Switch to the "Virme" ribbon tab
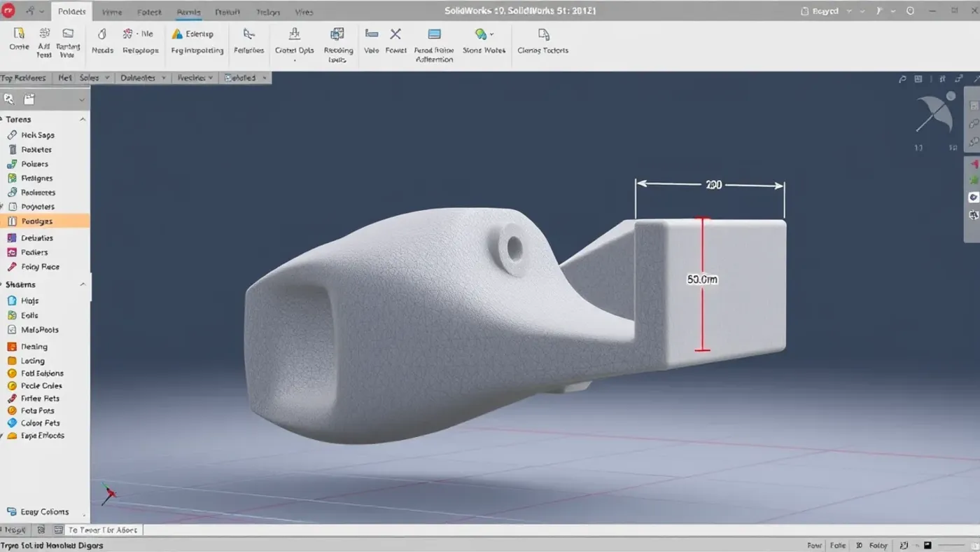The height and width of the screenshot is (552, 980). coord(112,12)
